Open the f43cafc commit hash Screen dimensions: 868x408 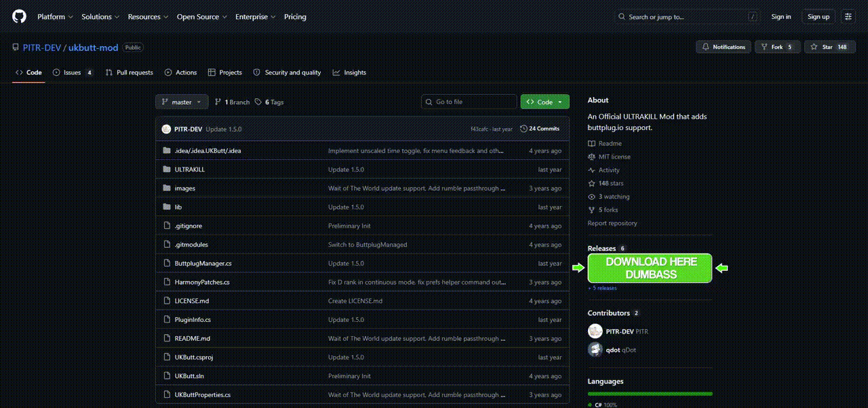tap(480, 129)
